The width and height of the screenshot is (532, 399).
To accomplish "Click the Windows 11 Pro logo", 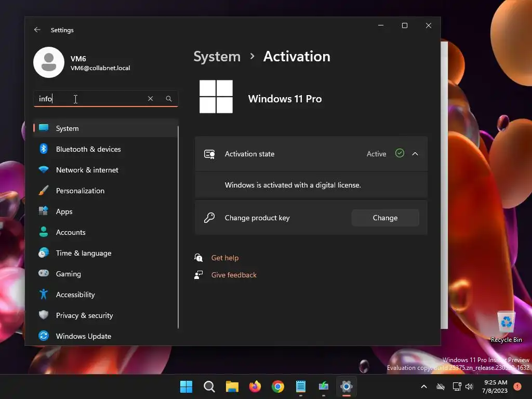I will click(x=216, y=97).
